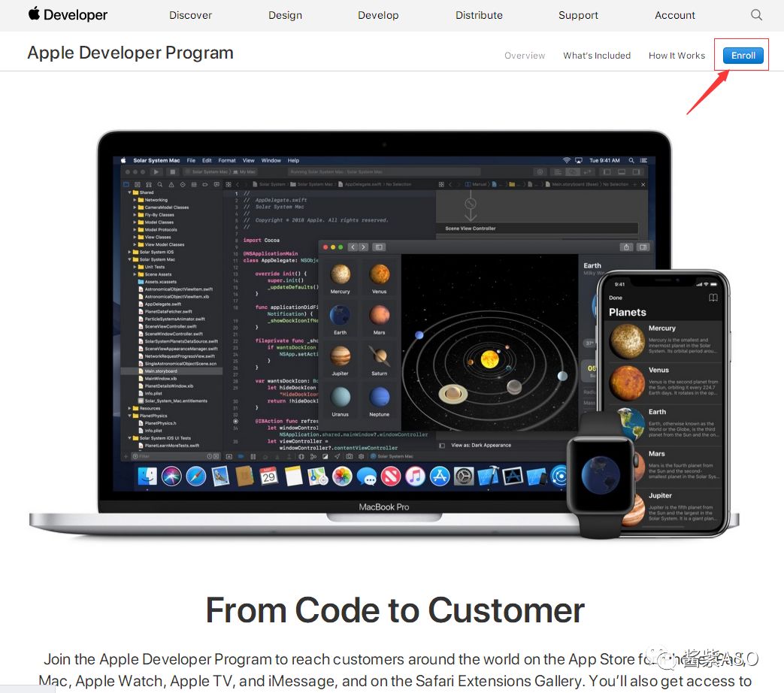Tap the bookmark icon on iPhone
This screenshot has height=693, width=784.
coord(713,298)
